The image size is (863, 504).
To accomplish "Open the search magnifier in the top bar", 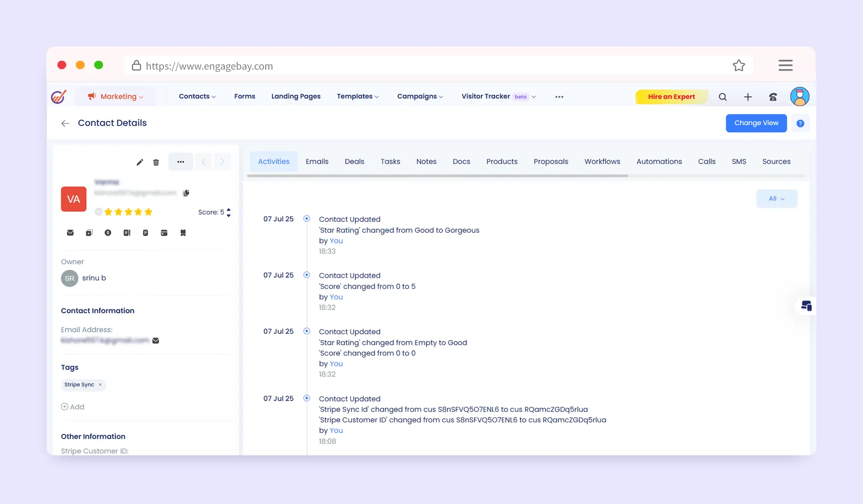I will (x=722, y=97).
